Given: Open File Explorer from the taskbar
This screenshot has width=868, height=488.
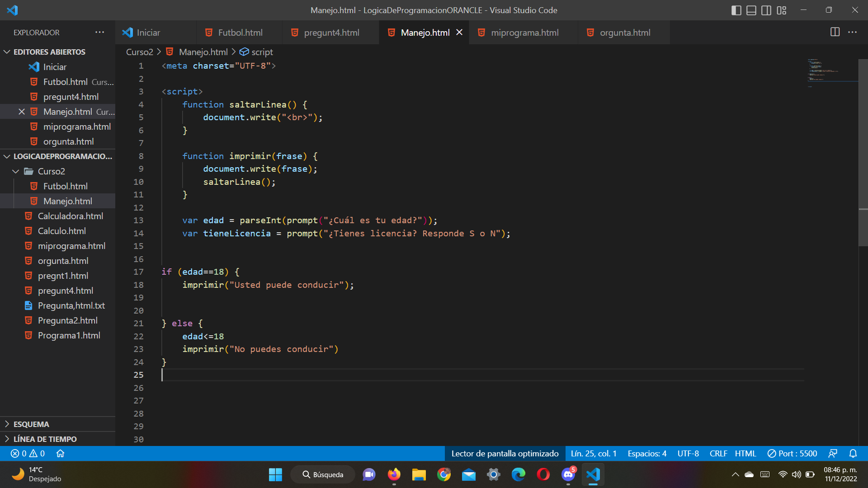Looking at the screenshot, I should tap(419, 474).
